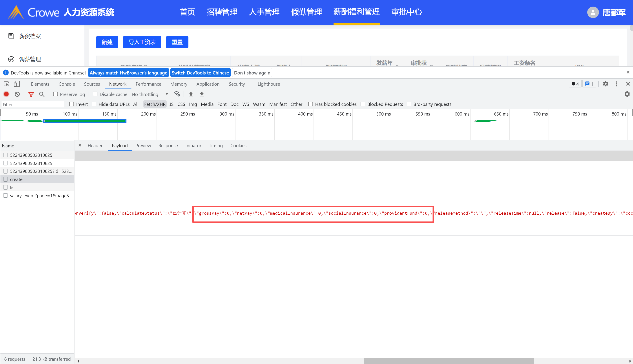
Task: Switch to the Response tab
Action: pyautogui.click(x=168, y=145)
